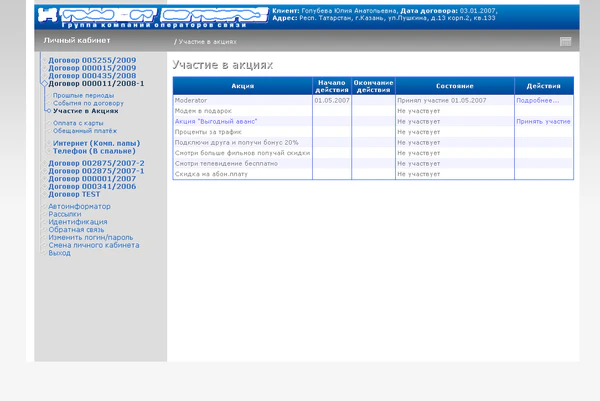Click the layout icon in top-right corner

point(565,42)
